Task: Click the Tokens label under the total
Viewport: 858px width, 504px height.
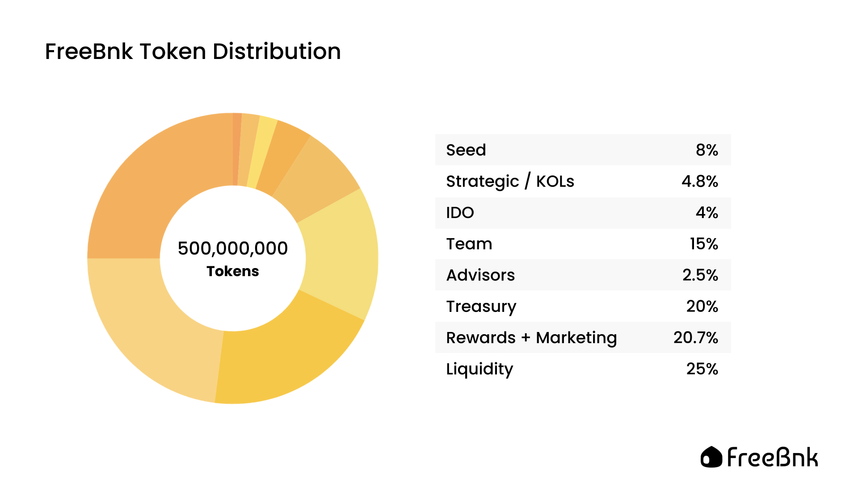Action: [x=232, y=271]
